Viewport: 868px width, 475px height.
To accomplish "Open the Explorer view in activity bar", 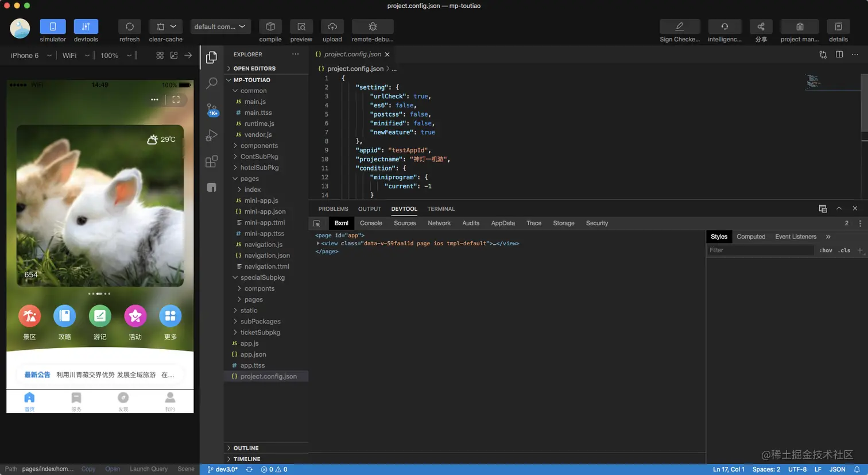I will tap(212, 57).
